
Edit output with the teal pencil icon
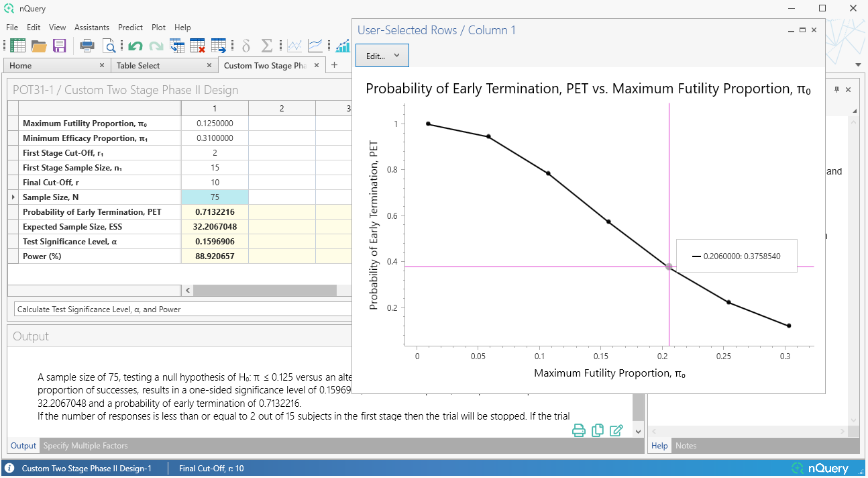pos(616,430)
